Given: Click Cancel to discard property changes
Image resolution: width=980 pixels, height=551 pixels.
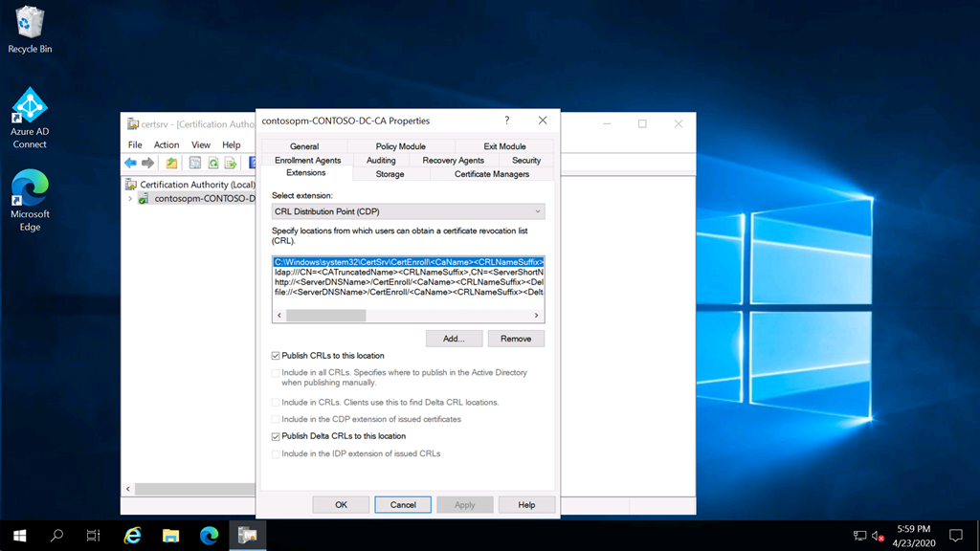Looking at the screenshot, I should (x=402, y=504).
